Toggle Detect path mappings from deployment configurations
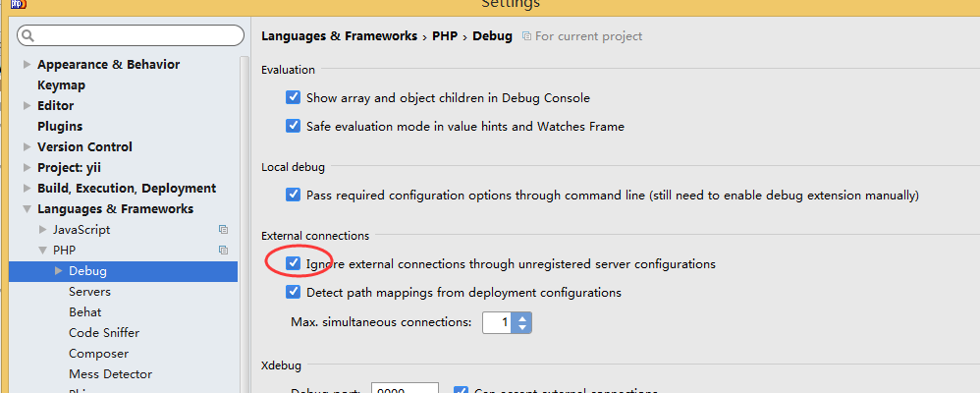 pos(294,292)
